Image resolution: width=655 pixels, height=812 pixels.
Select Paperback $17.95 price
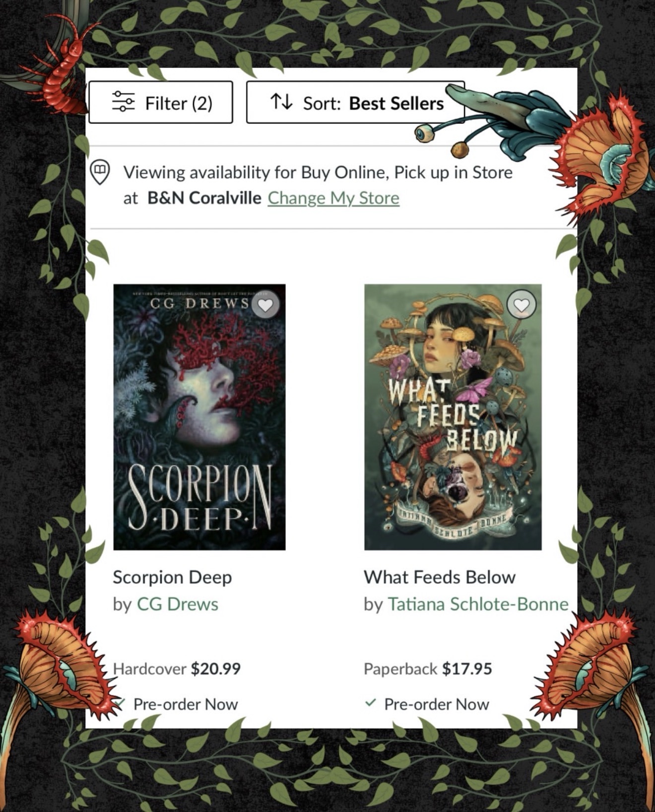tap(428, 669)
